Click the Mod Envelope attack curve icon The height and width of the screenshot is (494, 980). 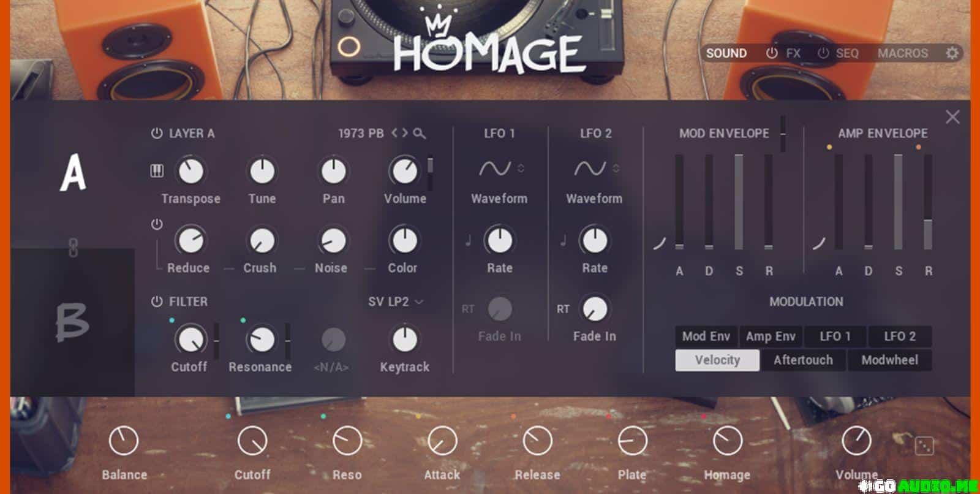tap(659, 243)
